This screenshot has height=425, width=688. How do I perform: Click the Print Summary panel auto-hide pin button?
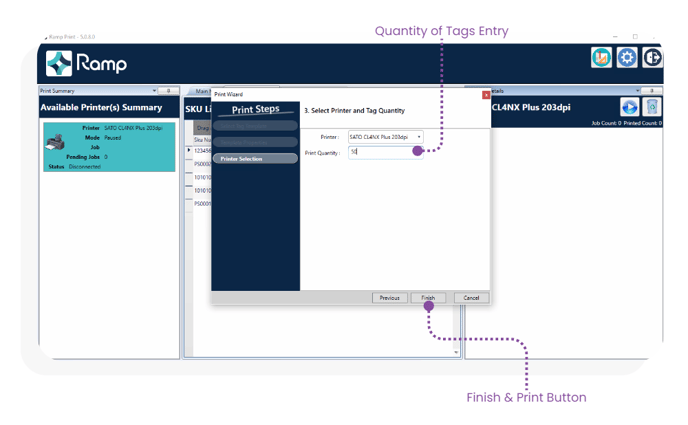click(x=168, y=91)
